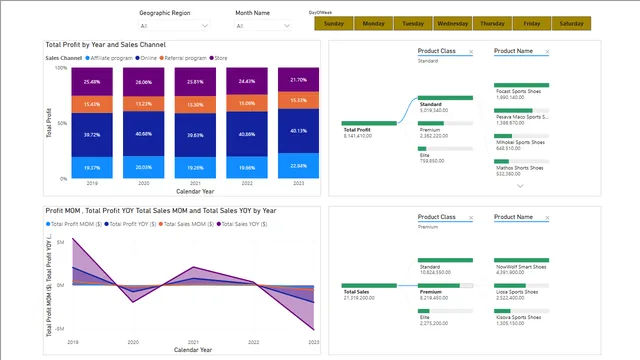Click 2019 Store segment 25.48%
640x360 pixels.
coord(92,82)
